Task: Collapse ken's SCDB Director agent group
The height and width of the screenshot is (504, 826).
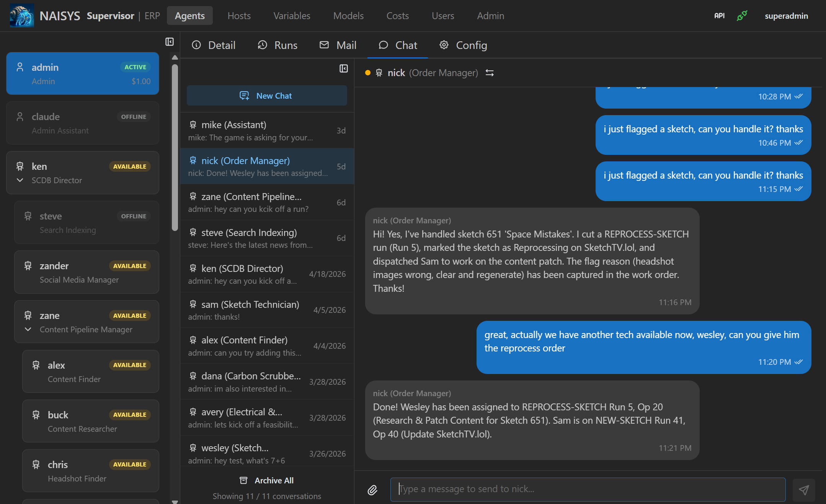Action: click(x=20, y=180)
